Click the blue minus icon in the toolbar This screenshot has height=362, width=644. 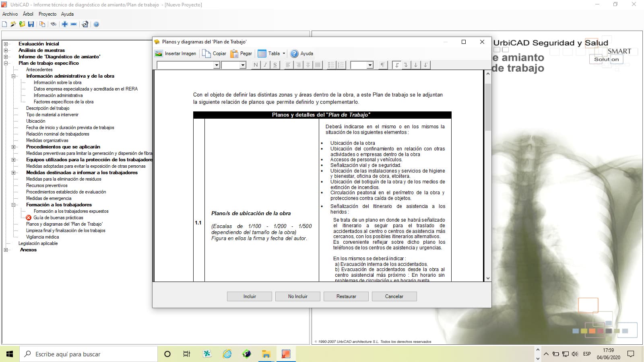pos(74,25)
